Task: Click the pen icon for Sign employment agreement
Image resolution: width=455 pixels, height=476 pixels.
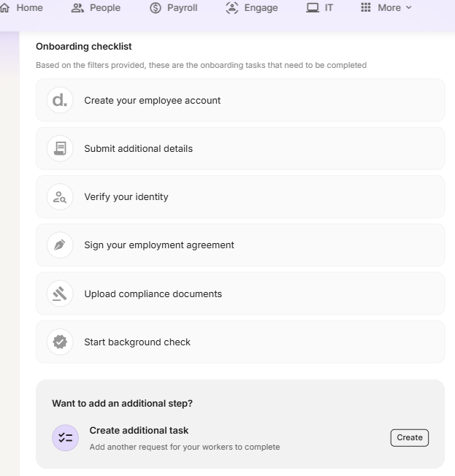Action: (60, 245)
